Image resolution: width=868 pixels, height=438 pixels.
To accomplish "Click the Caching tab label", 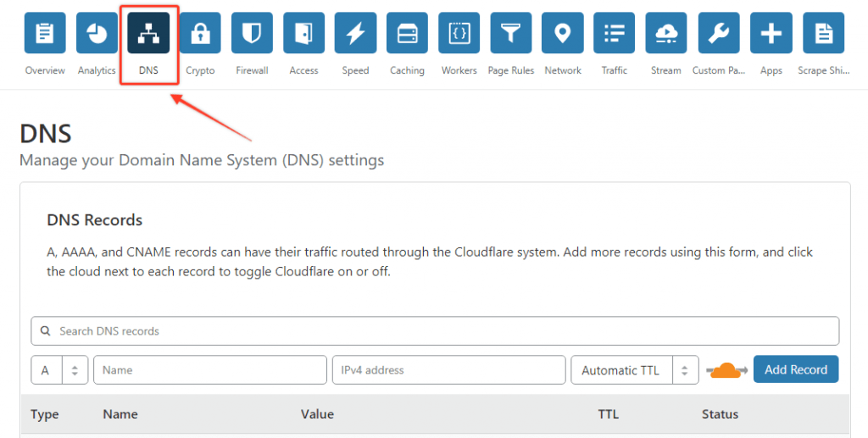I will (x=408, y=71).
